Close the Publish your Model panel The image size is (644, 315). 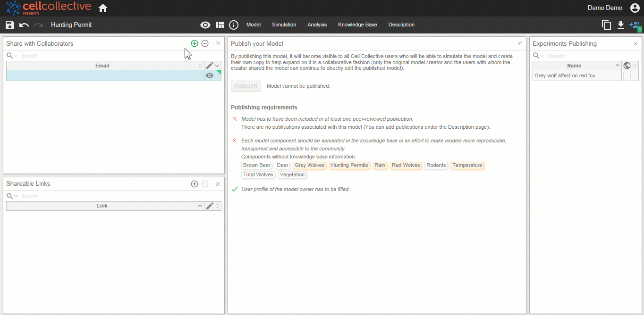pos(520,43)
